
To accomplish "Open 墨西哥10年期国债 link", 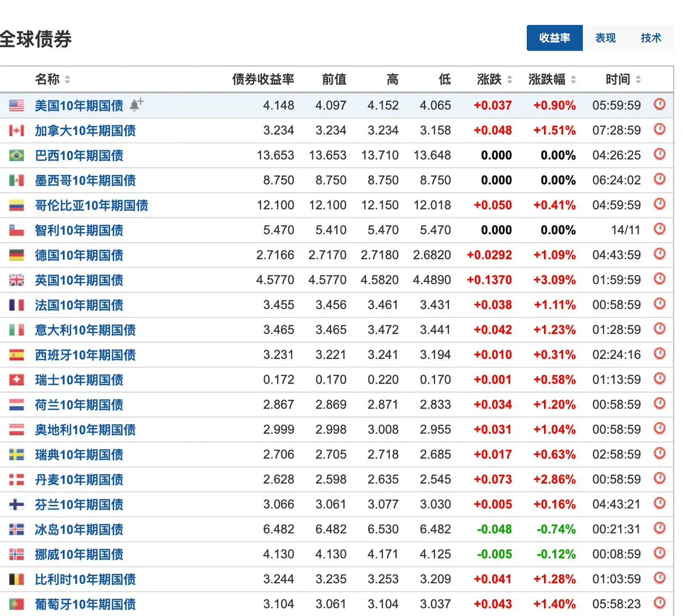I will [x=85, y=180].
